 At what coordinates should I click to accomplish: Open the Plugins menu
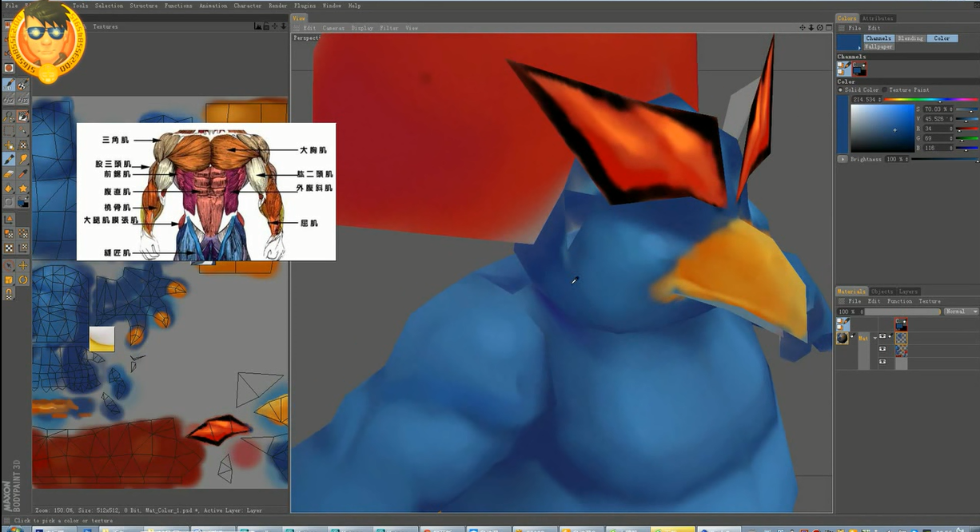pos(305,6)
